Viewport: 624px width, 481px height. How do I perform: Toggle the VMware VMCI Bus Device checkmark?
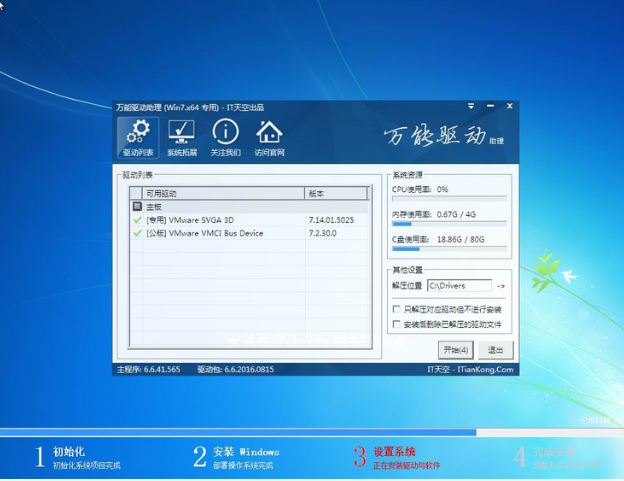[137, 233]
